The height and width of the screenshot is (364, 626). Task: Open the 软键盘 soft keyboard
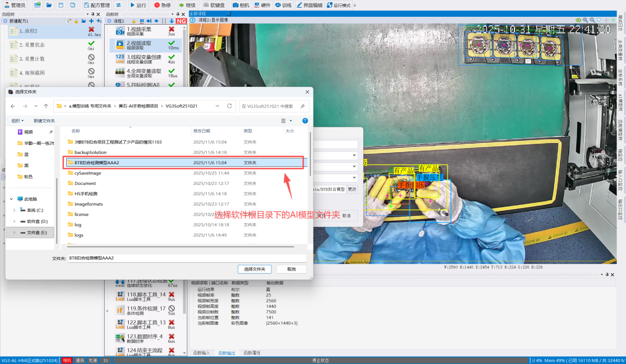[214, 5]
